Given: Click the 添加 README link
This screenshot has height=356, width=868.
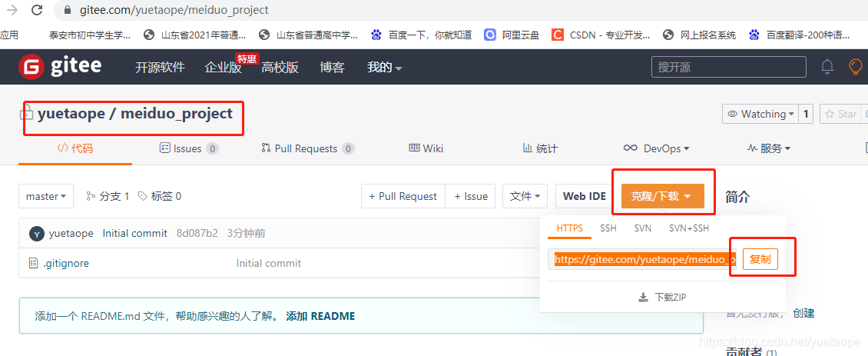Looking at the screenshot, I should [320, 316].
